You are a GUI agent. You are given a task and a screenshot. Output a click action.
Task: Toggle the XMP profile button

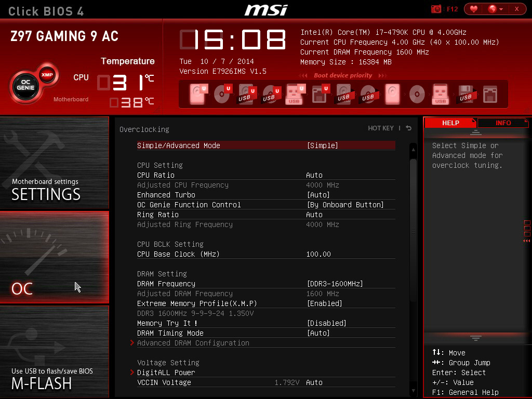coord(47,73)
